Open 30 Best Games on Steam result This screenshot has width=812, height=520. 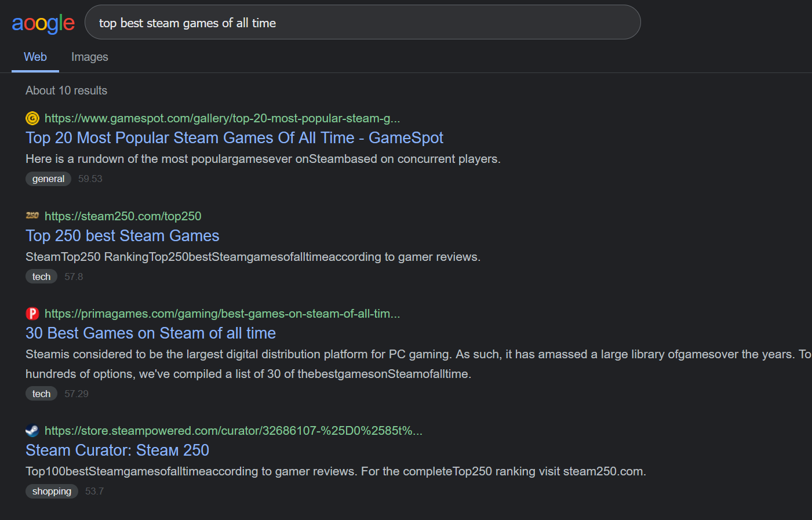151,333
